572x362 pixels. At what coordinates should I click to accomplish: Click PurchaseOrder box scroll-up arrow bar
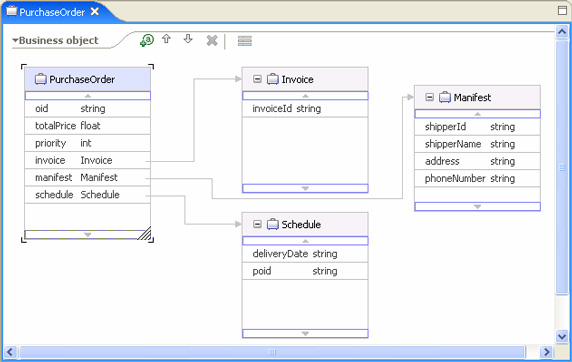click(88, 96)
